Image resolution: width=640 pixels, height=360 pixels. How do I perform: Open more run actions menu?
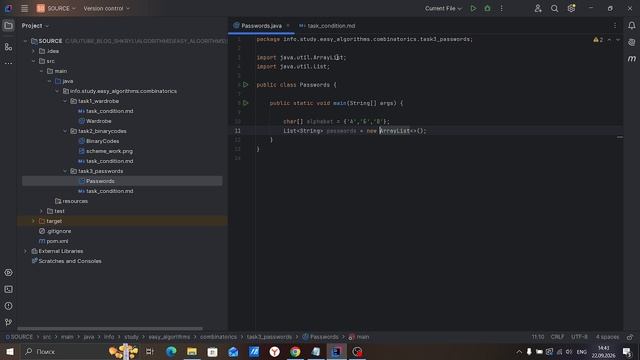click(502, 8)
